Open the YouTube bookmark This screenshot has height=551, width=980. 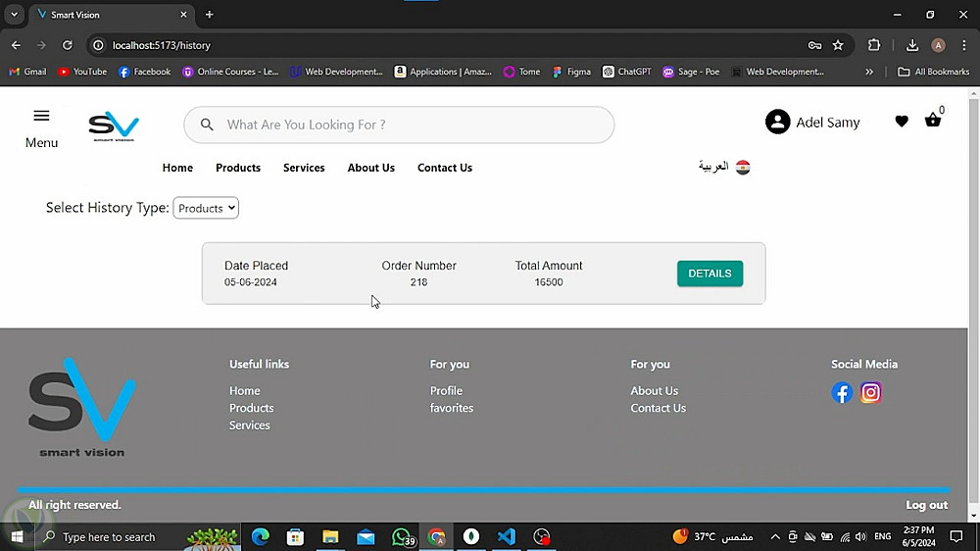point(82,72)
